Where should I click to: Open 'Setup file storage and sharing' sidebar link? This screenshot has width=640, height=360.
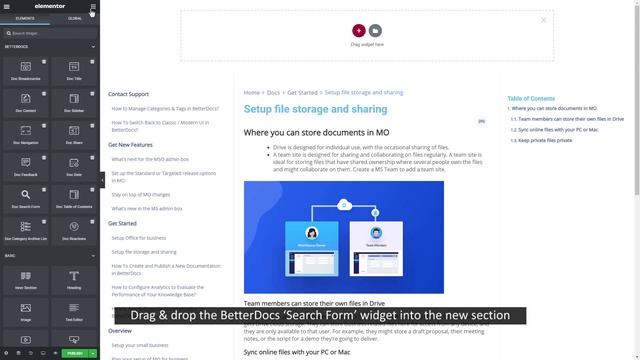pos(144,252)
